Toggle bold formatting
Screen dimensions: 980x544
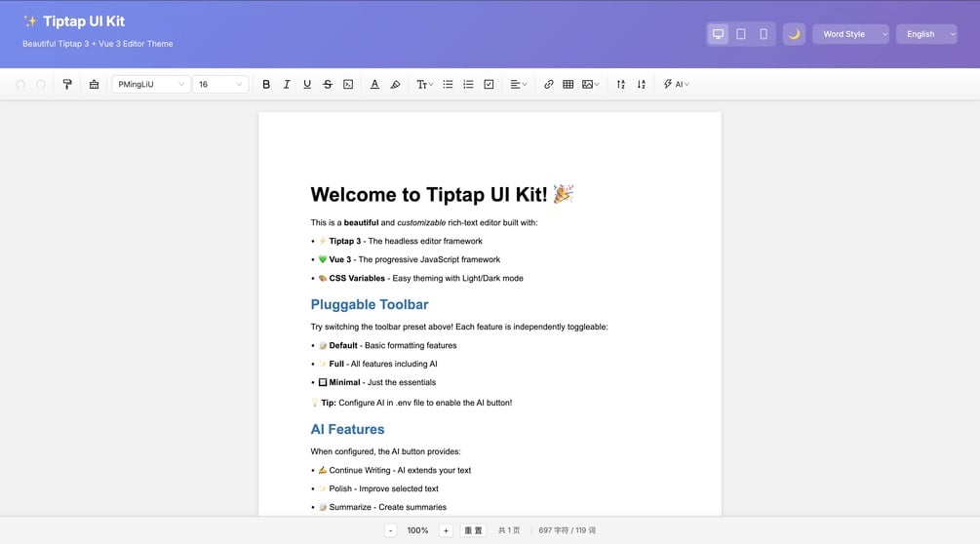pos(266,84)
